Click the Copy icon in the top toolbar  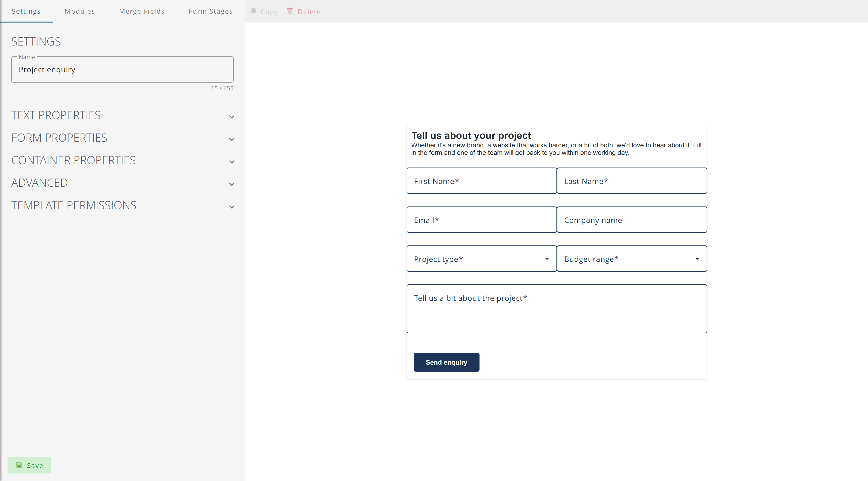(253, 11)
